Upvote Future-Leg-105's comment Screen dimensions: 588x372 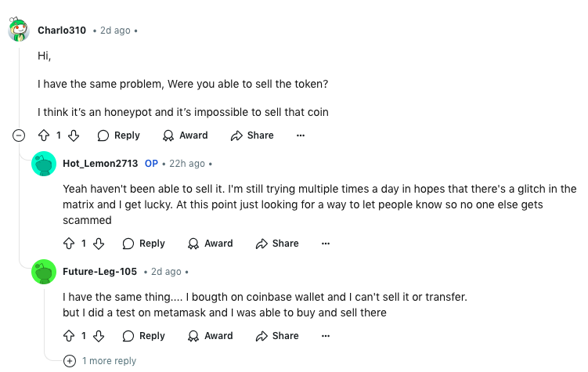[69, 336]
